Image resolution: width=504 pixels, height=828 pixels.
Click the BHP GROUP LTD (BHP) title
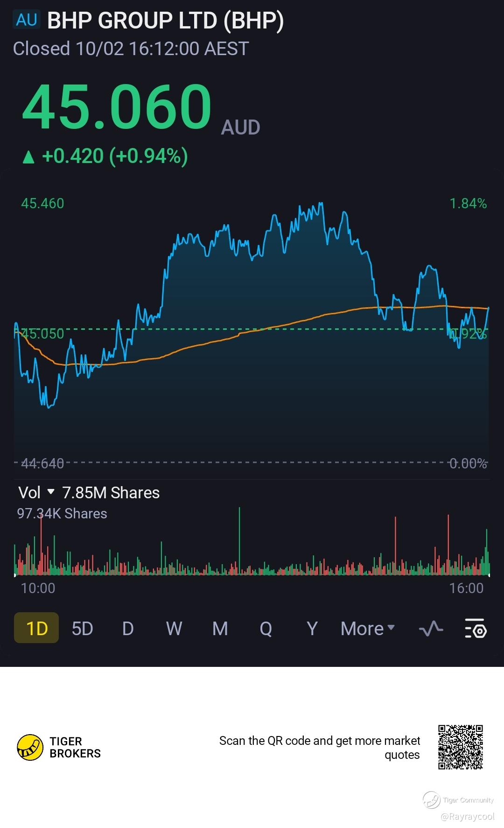166,21
